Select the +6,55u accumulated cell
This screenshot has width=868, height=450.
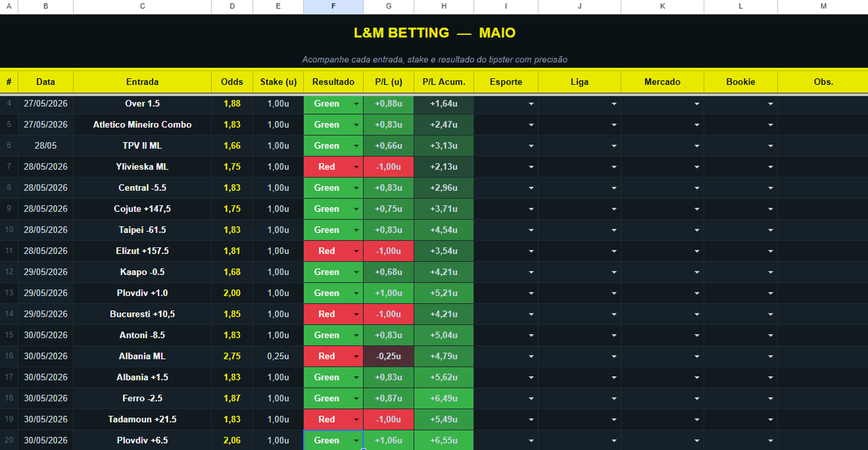pyautogui.click(x=443, y=441)
